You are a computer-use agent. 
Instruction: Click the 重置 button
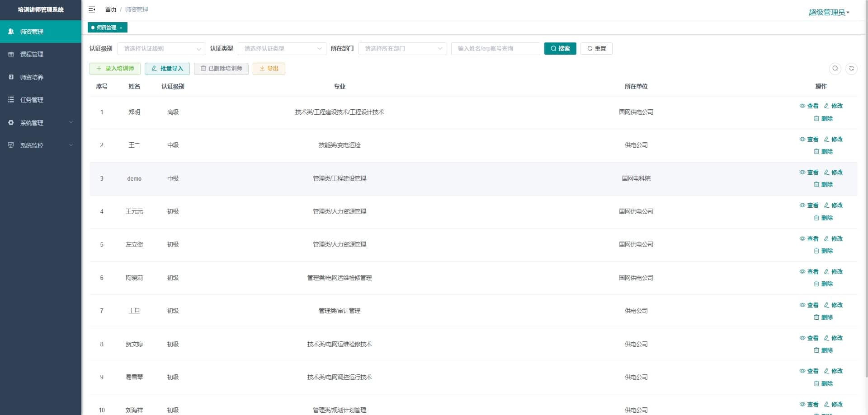coord(596,49)
